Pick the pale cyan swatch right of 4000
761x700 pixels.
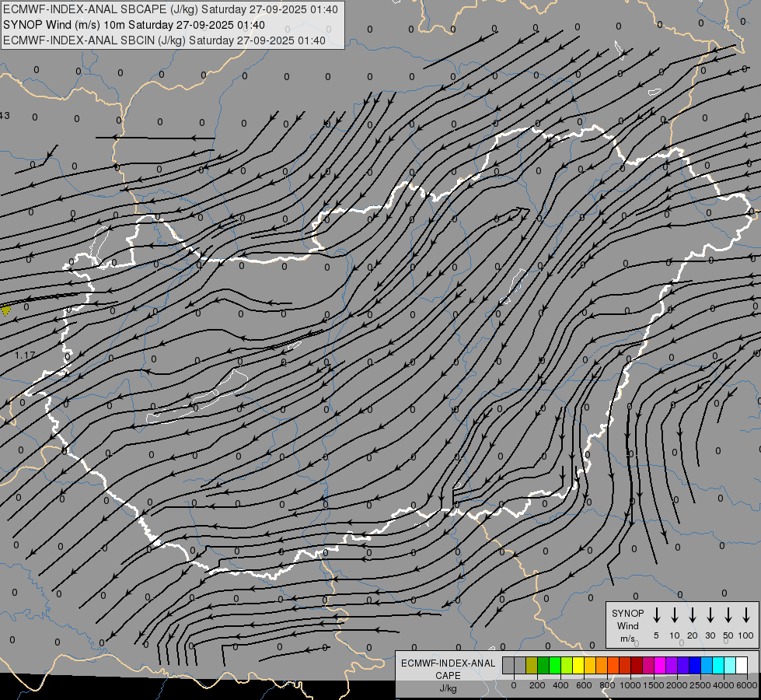(731, 665)
